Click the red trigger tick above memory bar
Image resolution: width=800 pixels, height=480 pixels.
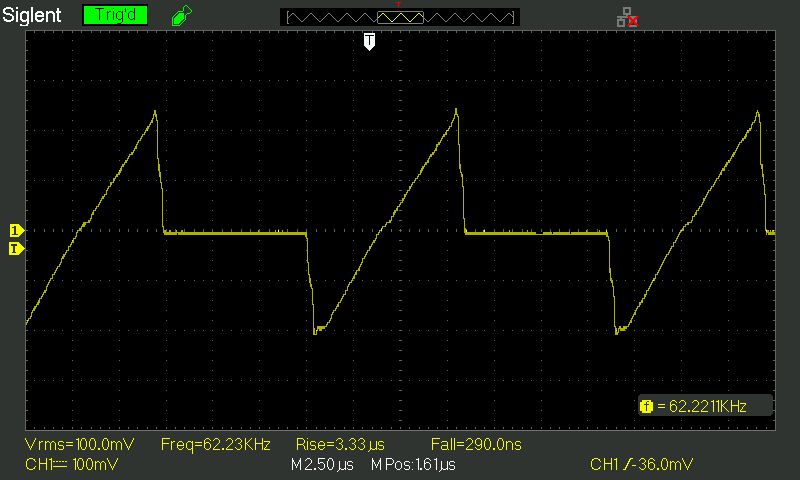point(398,5)
